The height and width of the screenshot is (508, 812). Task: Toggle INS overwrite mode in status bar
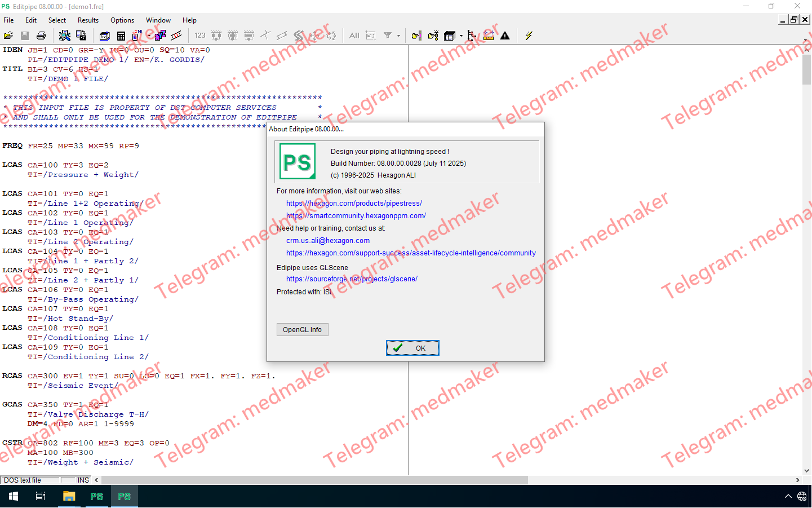click(x=82, y=480)
